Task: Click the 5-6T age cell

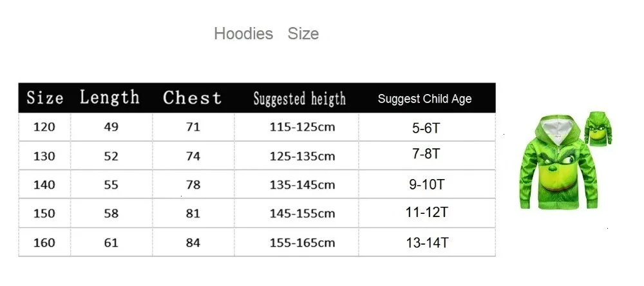Action: pyautogui.click(x=427, y=128)
